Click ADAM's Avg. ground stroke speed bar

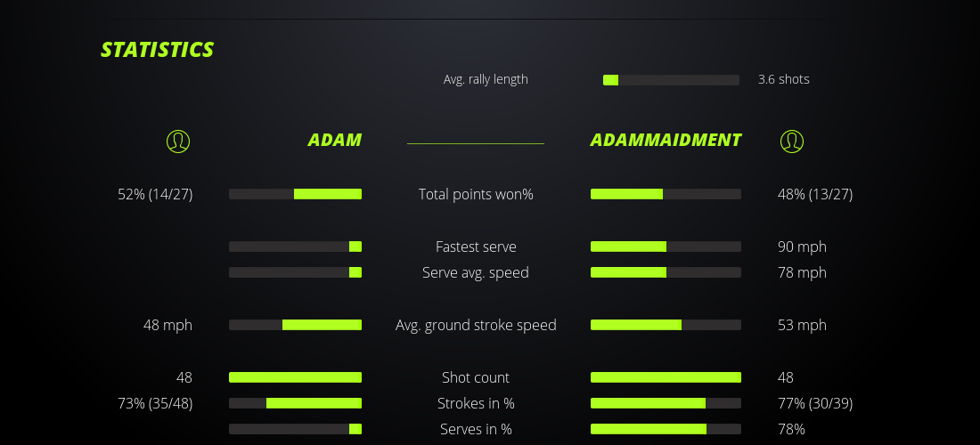click(295, 325)
